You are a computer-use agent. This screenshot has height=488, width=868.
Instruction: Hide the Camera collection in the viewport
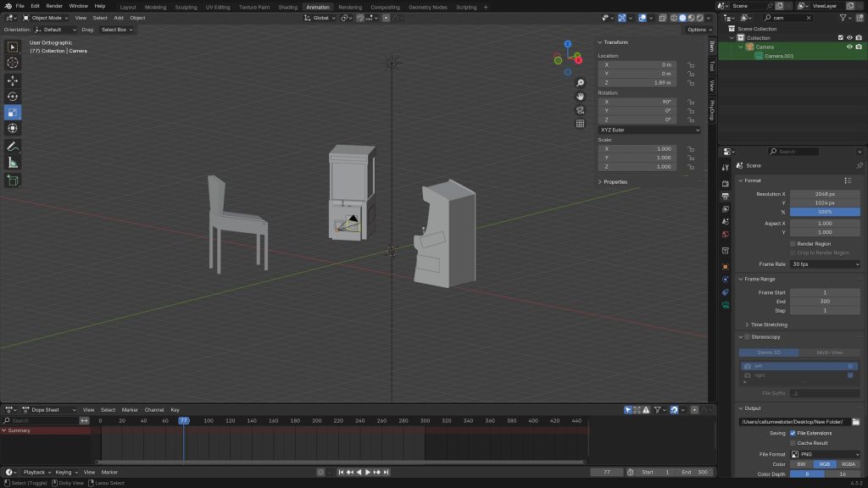coord(849,47)
